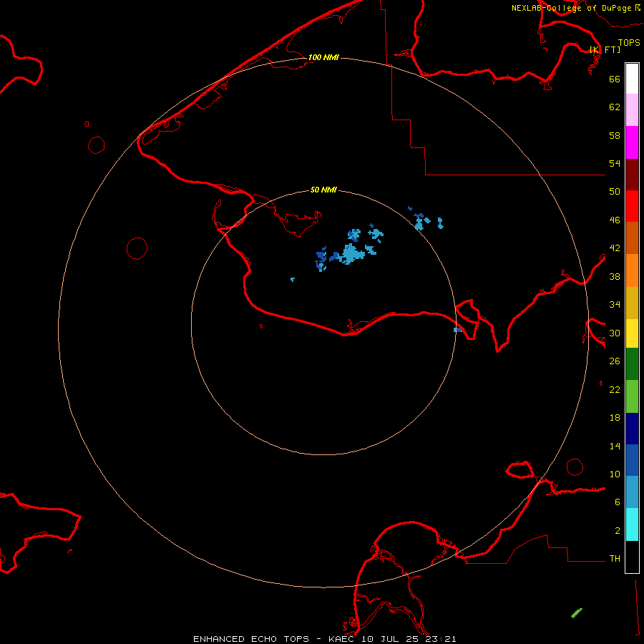Click the largest light-blue echo cell near center

[351, 254]
